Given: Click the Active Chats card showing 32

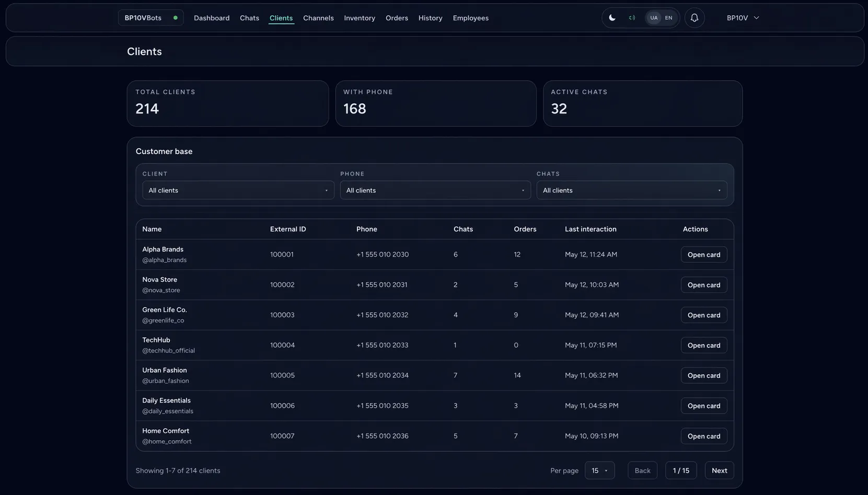Looking at the screenshot, I should [x=643, y=103].
